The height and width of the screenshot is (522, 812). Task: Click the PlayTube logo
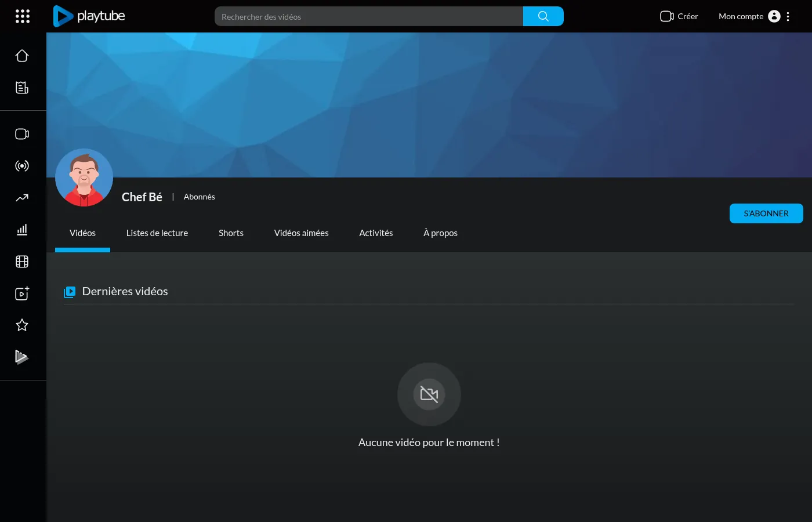[x=89, y=16]
